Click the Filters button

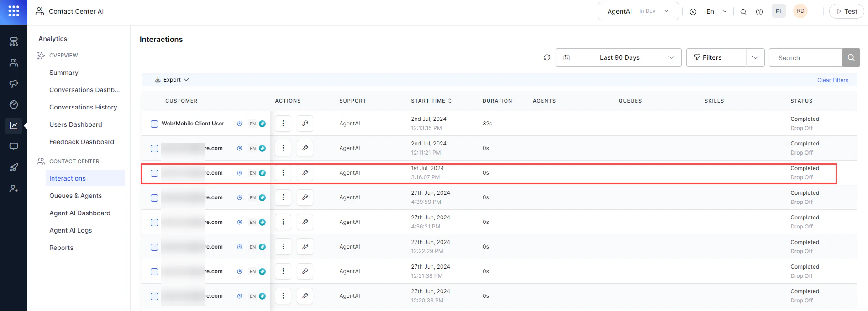(x=716, y=57)
